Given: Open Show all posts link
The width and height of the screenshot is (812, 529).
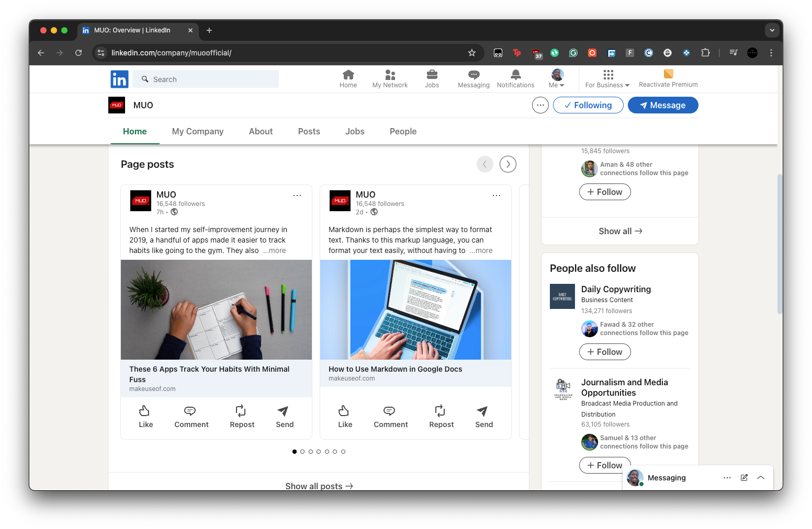Looking at the screenshot, I should [x=319, y=485].
